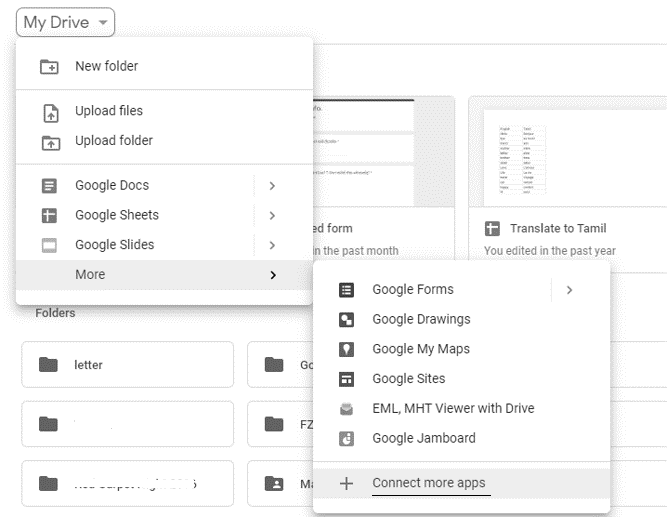The image size is (667, 517).
Task: Click the Google Sheets icon
Action: tap(49, 216)
